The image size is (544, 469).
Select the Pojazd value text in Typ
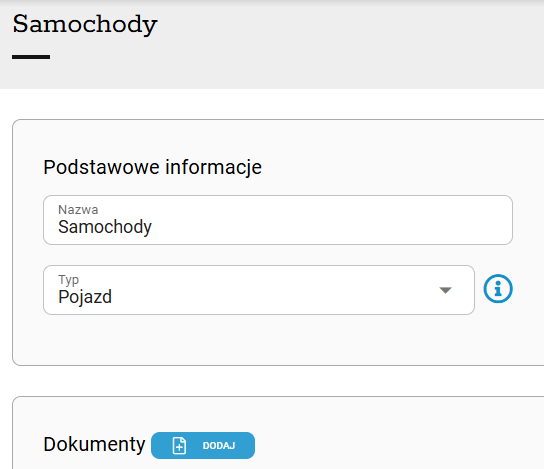point(85,297)
